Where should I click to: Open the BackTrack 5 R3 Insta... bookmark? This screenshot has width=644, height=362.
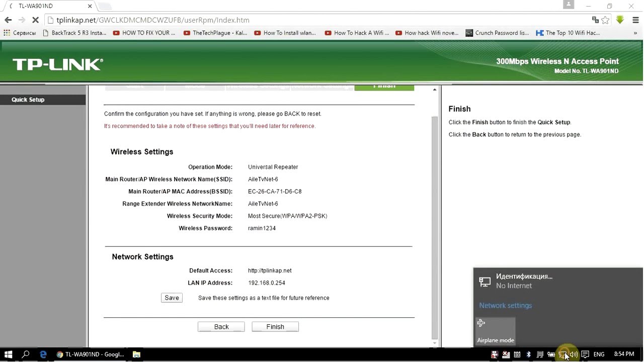click(x=74, y=33)
